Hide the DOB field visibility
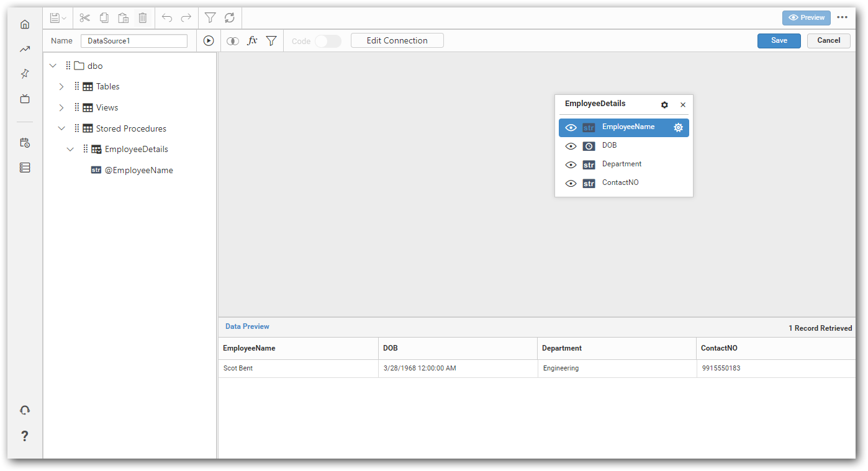Screen dimensions: 868x471 tap(571, 146)
